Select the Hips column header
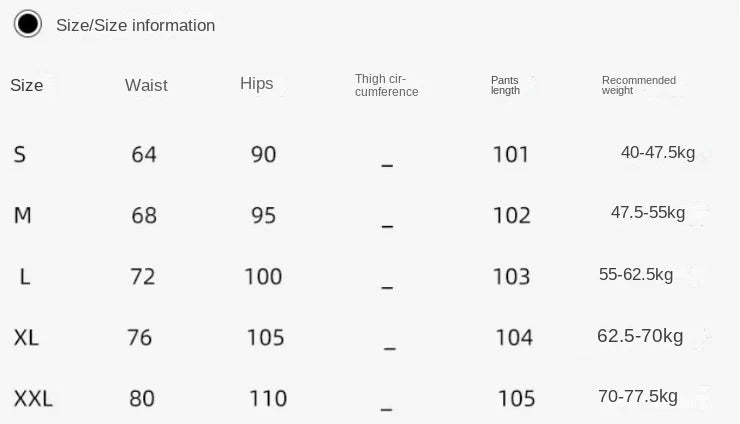Screen dimensions: 740x424 point(257,84)
